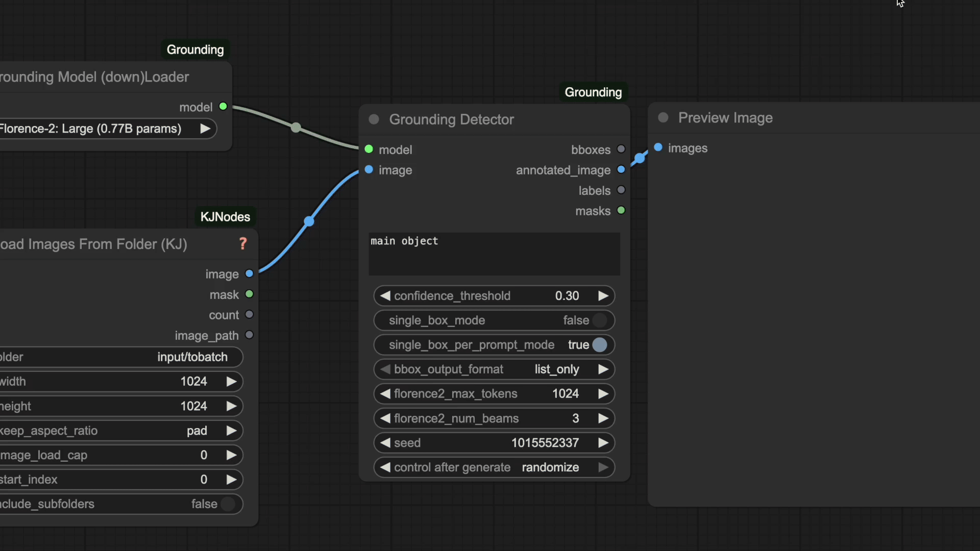Toggle include_subfolders switch
The image size is (980, 551).
click(x=228, y=504)
